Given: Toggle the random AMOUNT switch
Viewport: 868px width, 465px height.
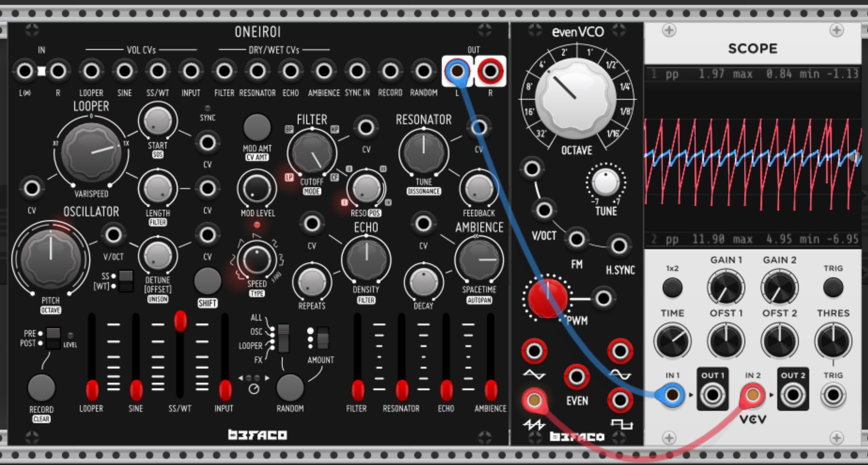Looking at the screenshot, I should pyautogui.click(x=322, y=338).
